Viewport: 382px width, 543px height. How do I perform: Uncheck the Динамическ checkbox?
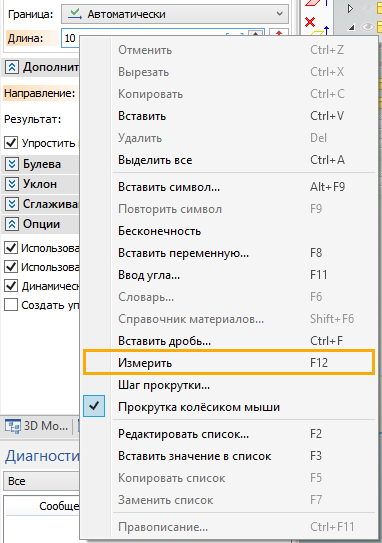(11, 286)
